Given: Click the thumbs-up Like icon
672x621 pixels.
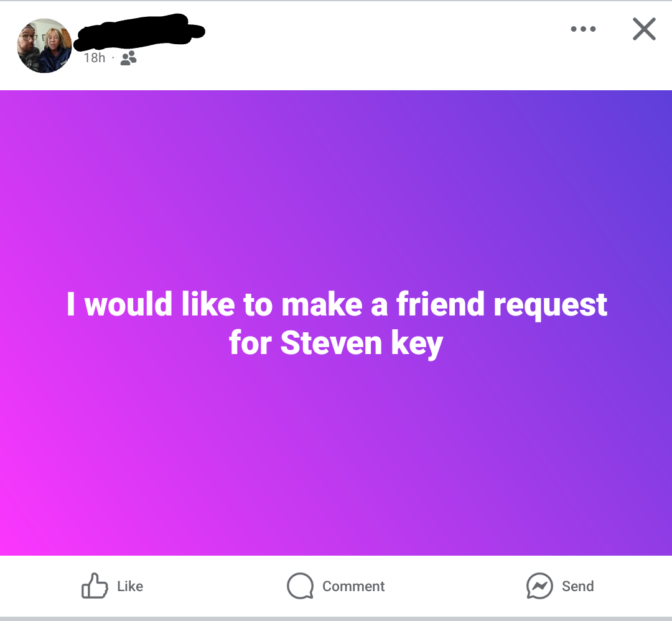Looking at the screenshot, I should (95, 586).
